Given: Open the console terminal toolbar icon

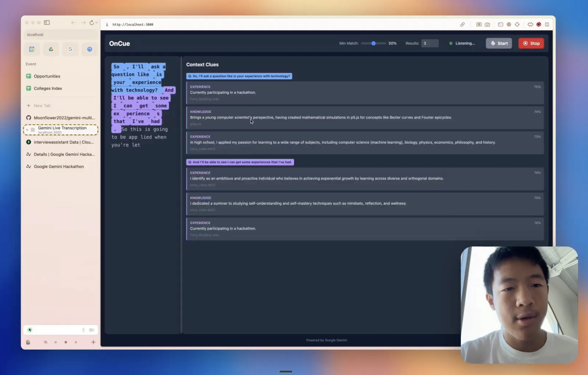Looking at the screenshot, I should coord(500,24).
